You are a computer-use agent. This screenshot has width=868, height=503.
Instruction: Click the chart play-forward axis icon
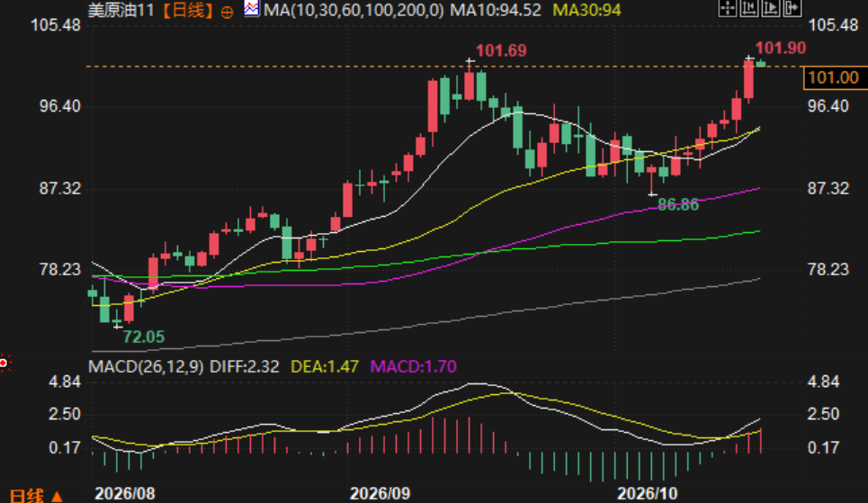[771, 8]
